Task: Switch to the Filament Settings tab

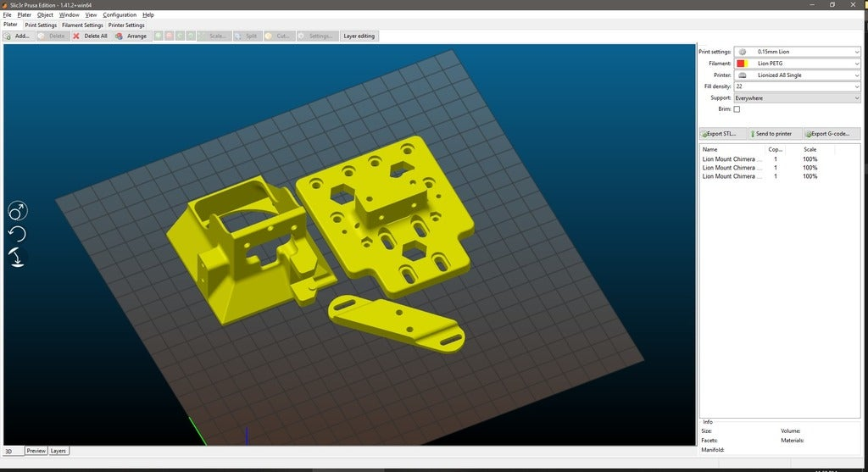Action: click(x=82, y=25)
